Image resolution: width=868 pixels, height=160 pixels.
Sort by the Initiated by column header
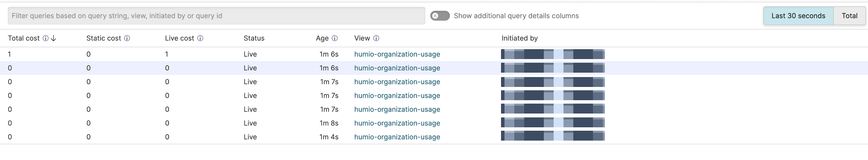[x=519, y=38]
